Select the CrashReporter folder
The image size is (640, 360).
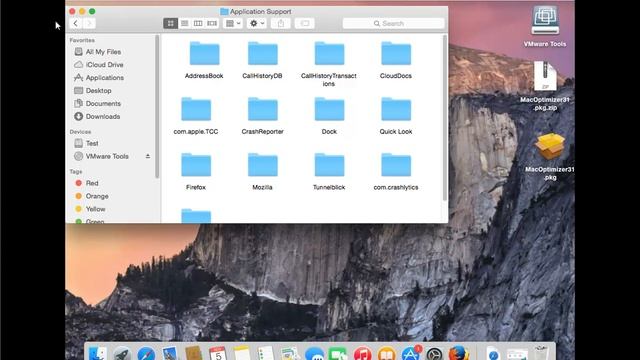(262, 116)
